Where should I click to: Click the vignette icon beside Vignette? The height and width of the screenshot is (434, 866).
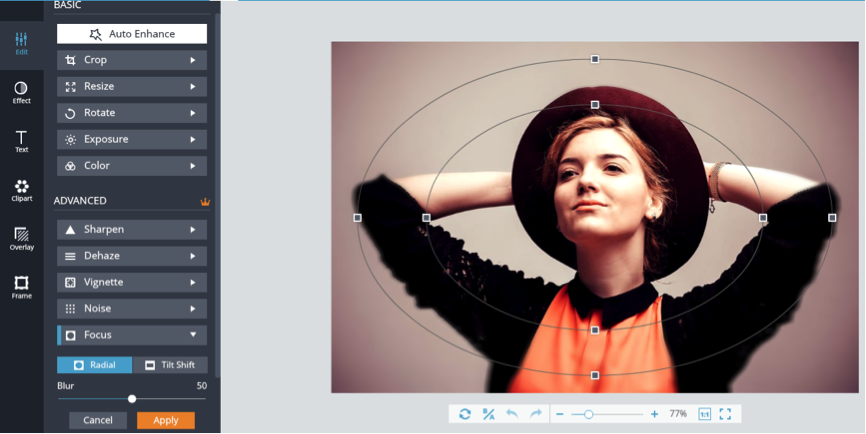coord(70,283)
